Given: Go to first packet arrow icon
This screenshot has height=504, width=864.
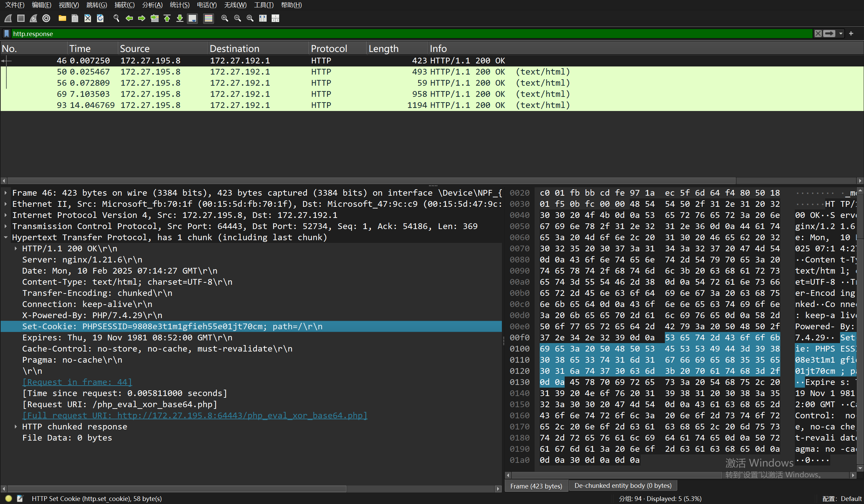Looking at the screenshot, I should click(167, 18).
